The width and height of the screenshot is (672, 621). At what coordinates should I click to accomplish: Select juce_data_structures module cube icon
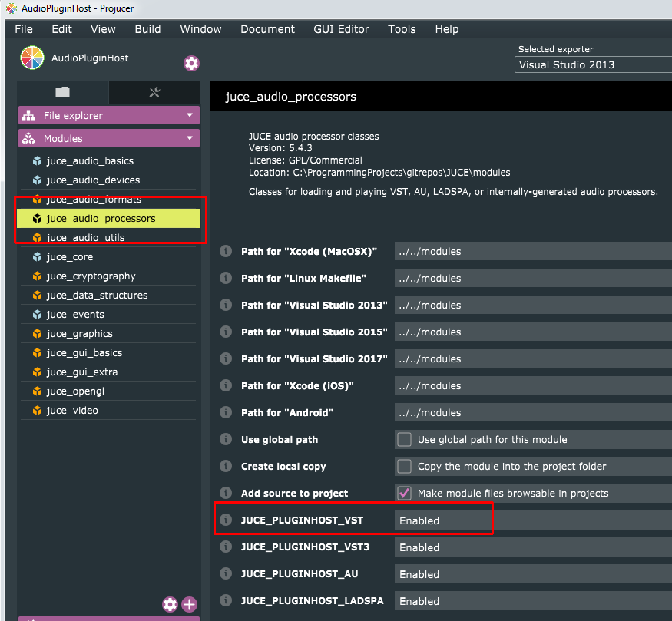38,296
